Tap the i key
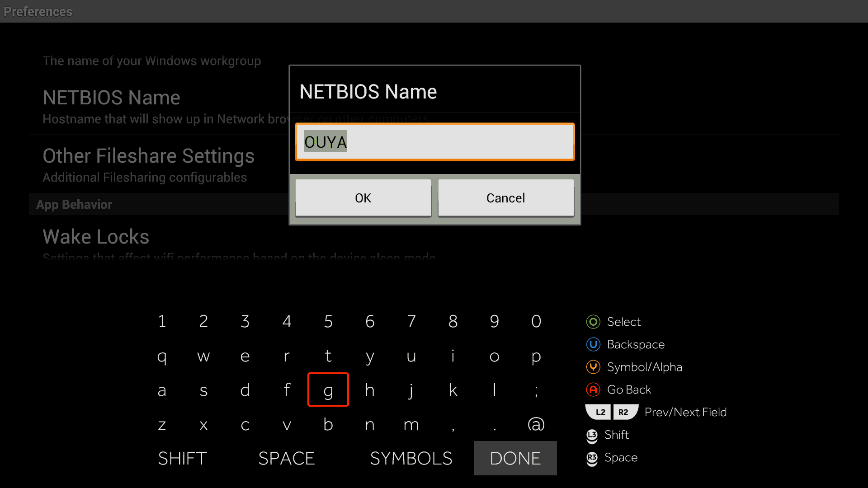The width and height of the screenshot is (868, 488). (x=453, y=356)
